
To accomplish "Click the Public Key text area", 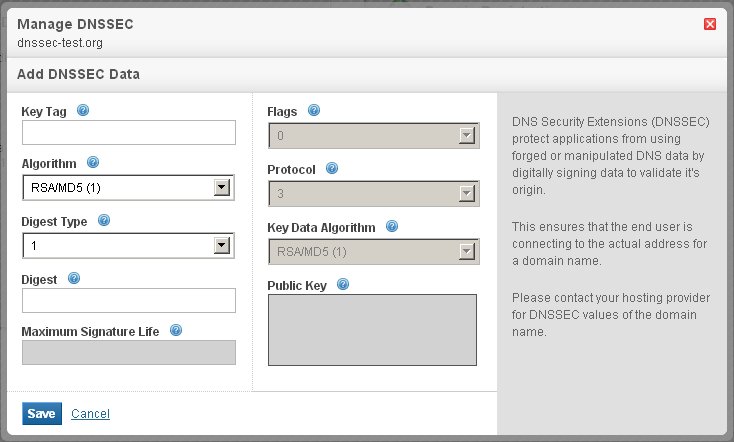I will 372,330.
